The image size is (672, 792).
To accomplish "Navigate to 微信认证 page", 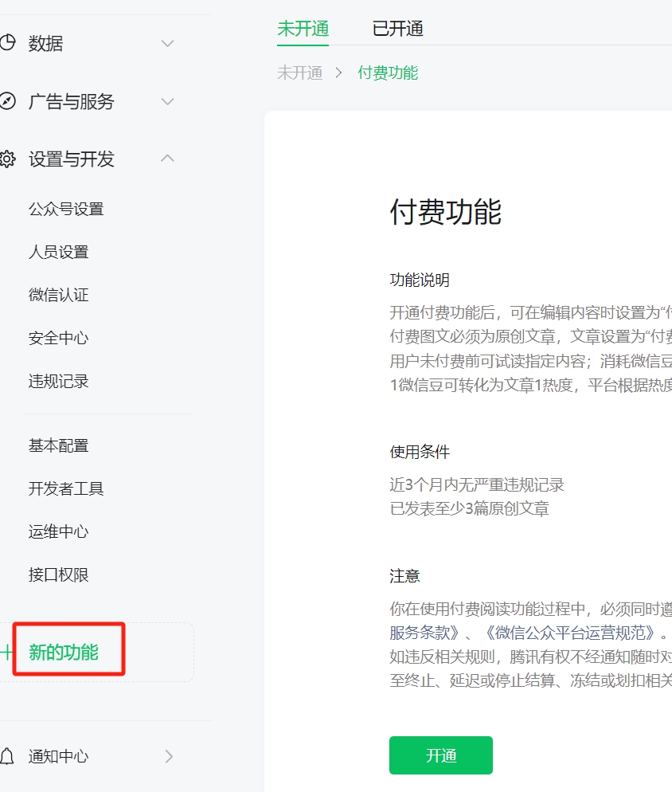I will (58, 296).
